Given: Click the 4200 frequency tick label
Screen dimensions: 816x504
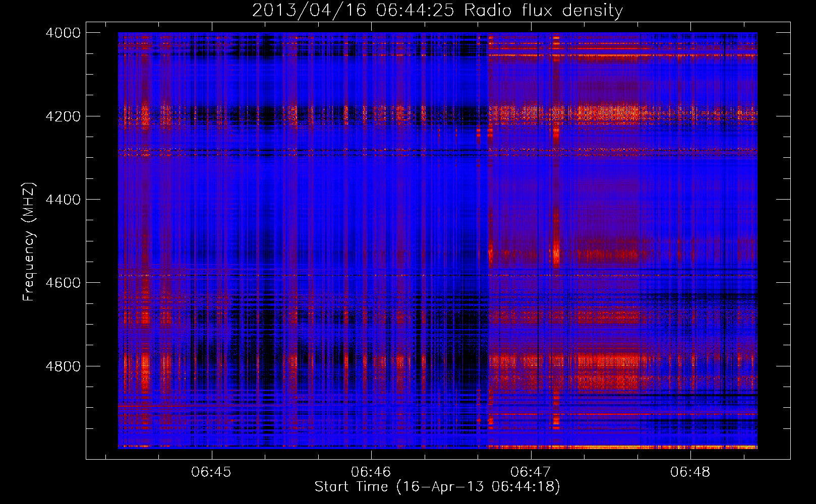Looking at the screenshot, I should click(x=63, y=116).
